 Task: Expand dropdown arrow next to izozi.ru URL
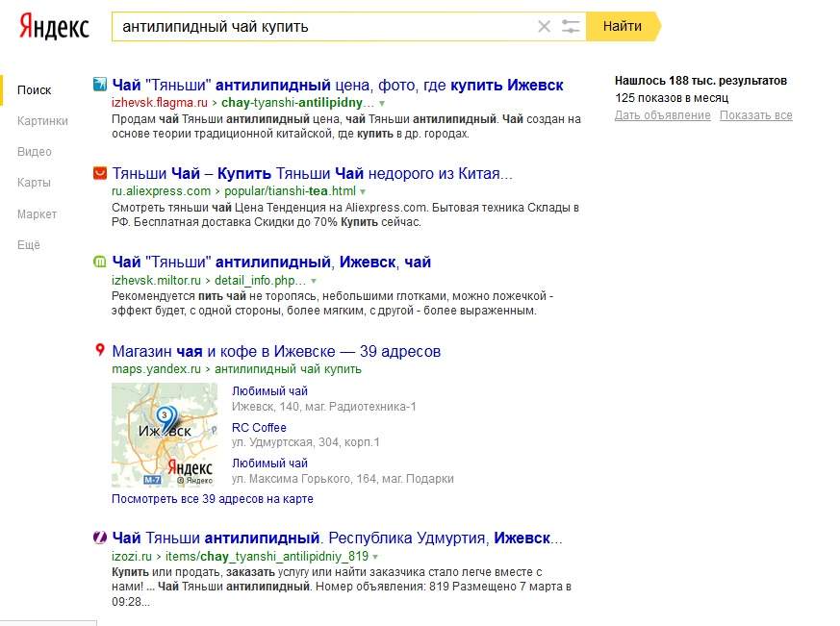(375, 557)
